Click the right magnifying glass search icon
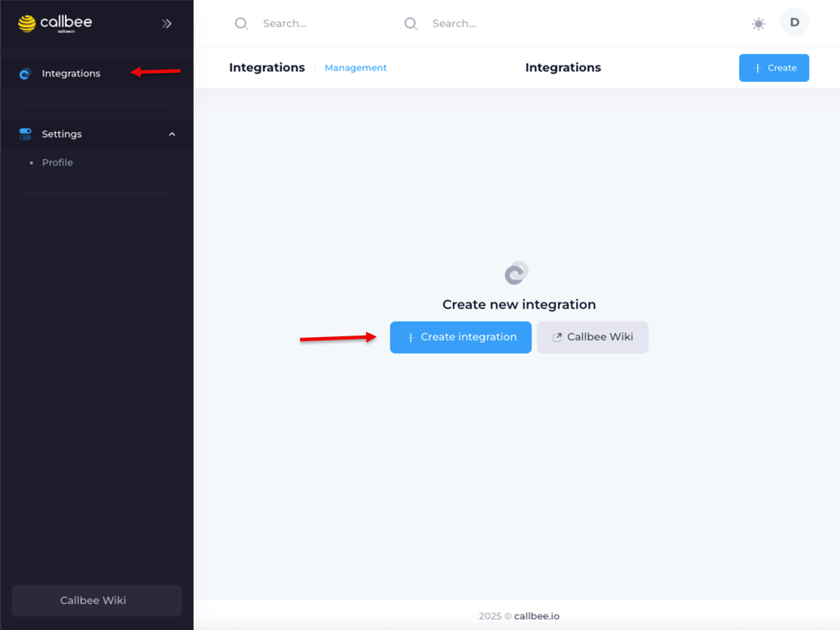The image size is (840, 630). point(411,24)
